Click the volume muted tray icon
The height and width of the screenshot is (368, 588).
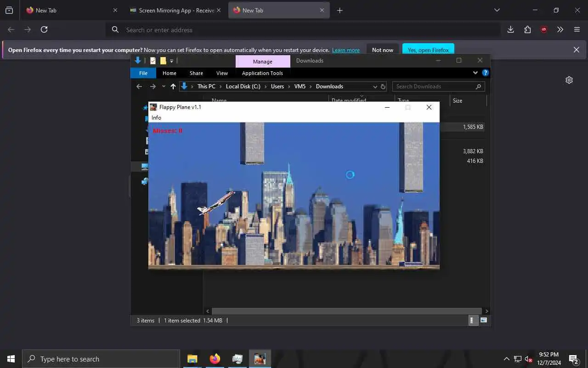[529, 359]
